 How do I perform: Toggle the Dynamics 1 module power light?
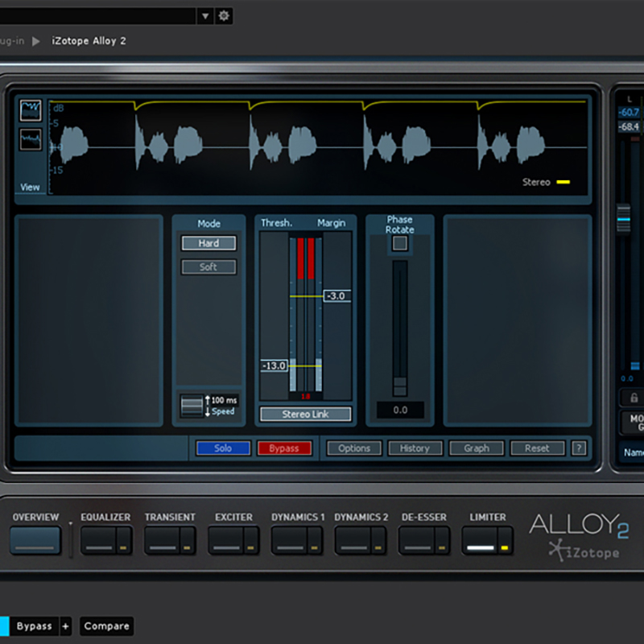[x=314, y=540]
